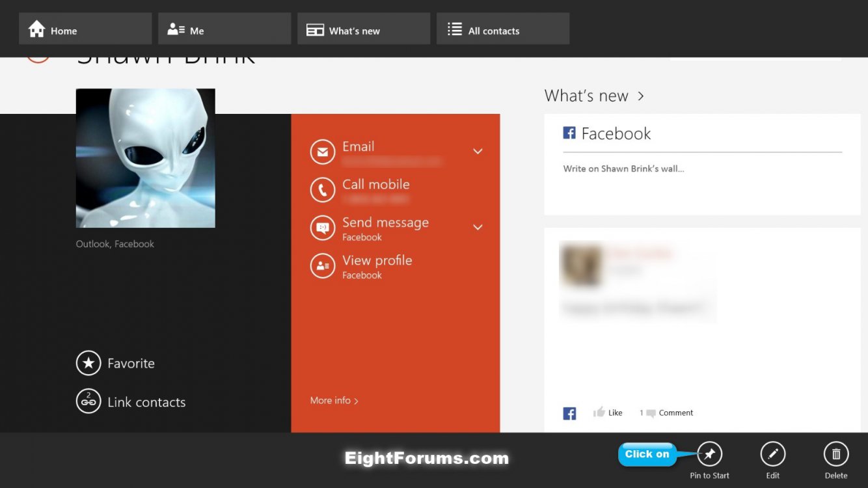Click the Edit pencil icon

click(772, 454)
